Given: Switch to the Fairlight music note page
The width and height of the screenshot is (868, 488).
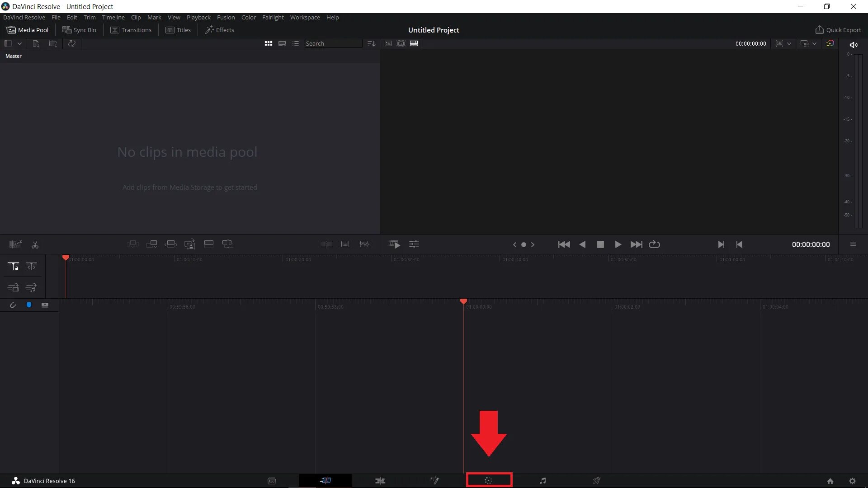Looking at the screenshot, I should [x=542, y=481].
